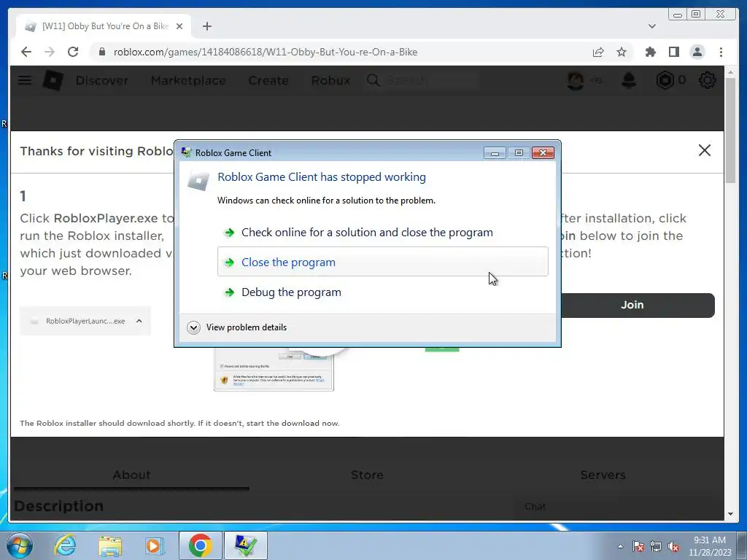Open the Marketplace menu item
Screen dimensions: 747x560
188,80
